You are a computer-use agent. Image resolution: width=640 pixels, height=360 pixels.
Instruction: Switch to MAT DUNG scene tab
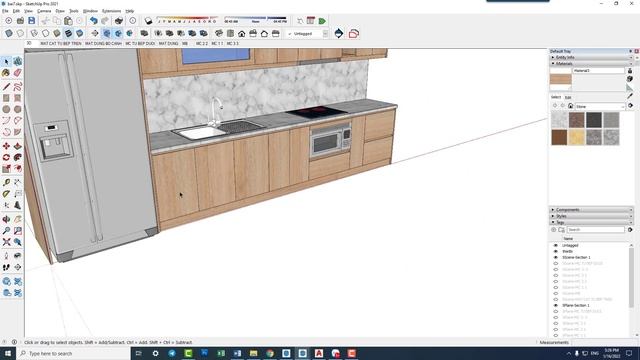click(x=168, y=43)
